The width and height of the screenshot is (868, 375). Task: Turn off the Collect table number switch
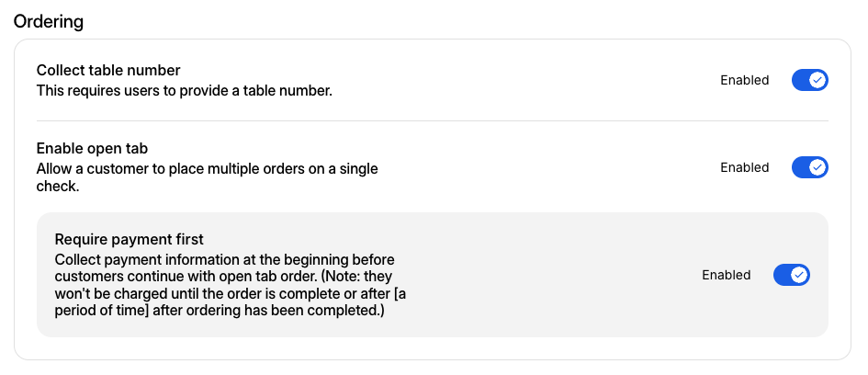[x=809, y=80]
